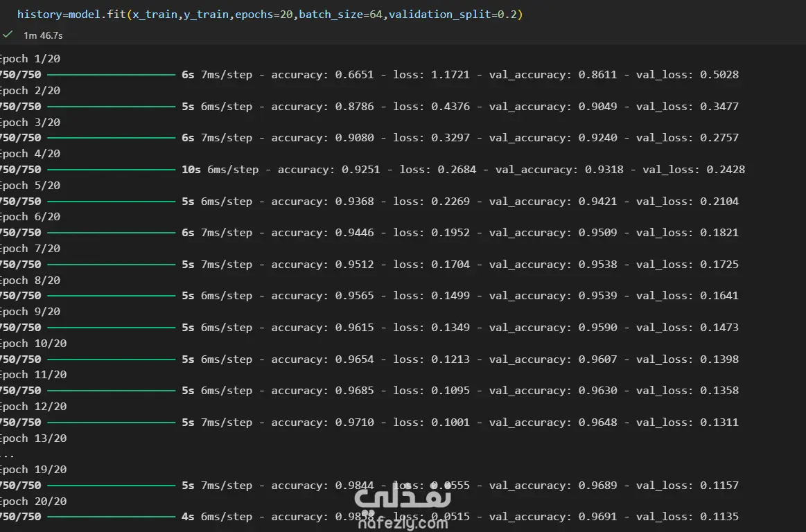
Task: Click the 'Epoch 9/20' output line
Action: point(30,312)
